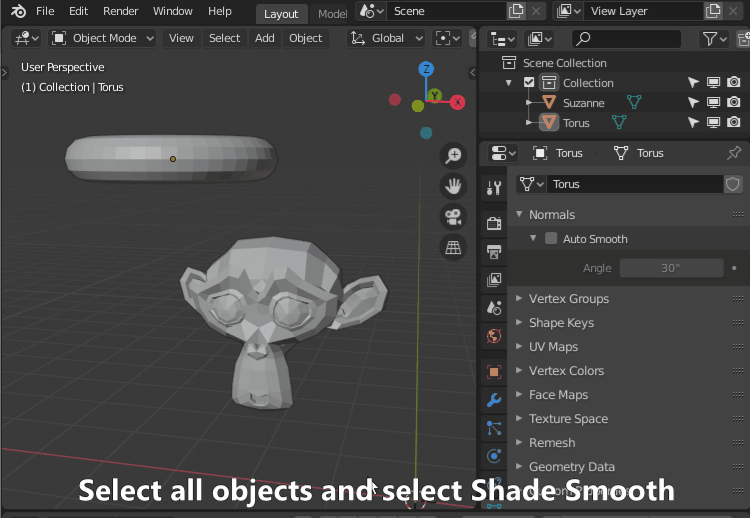Open the World properties tab
750x518 pixels.
494,336
